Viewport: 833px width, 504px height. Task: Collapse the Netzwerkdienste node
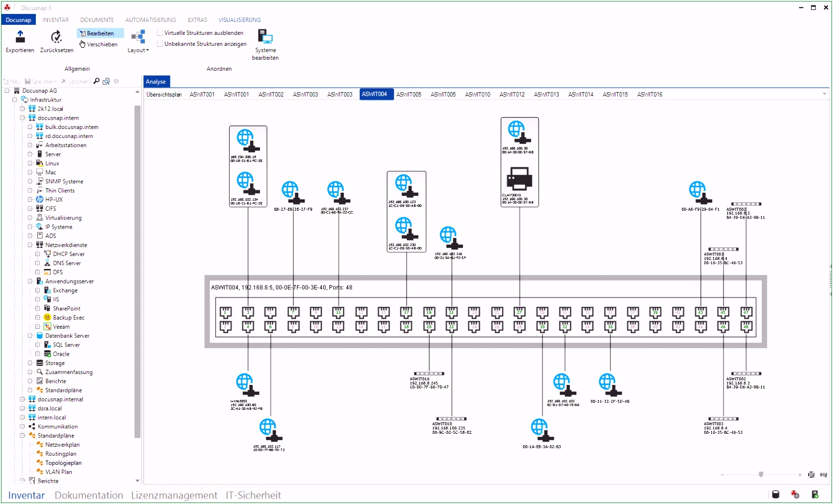point(30,245)
